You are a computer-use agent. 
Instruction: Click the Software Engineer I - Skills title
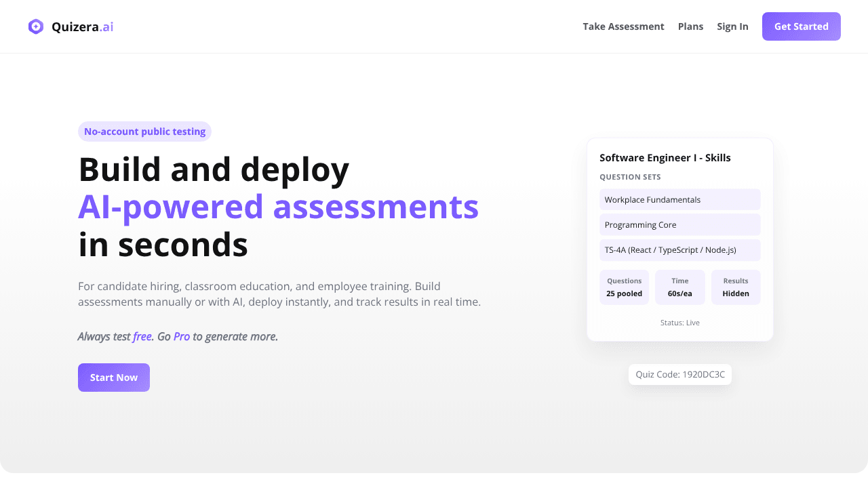[665, 158]
